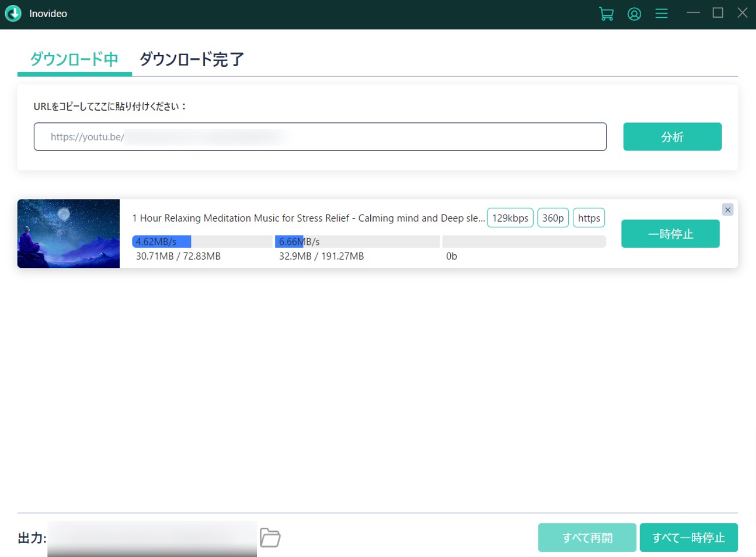Click the Inovideo app logo
The image size is (756, 557).
(13, 13)
